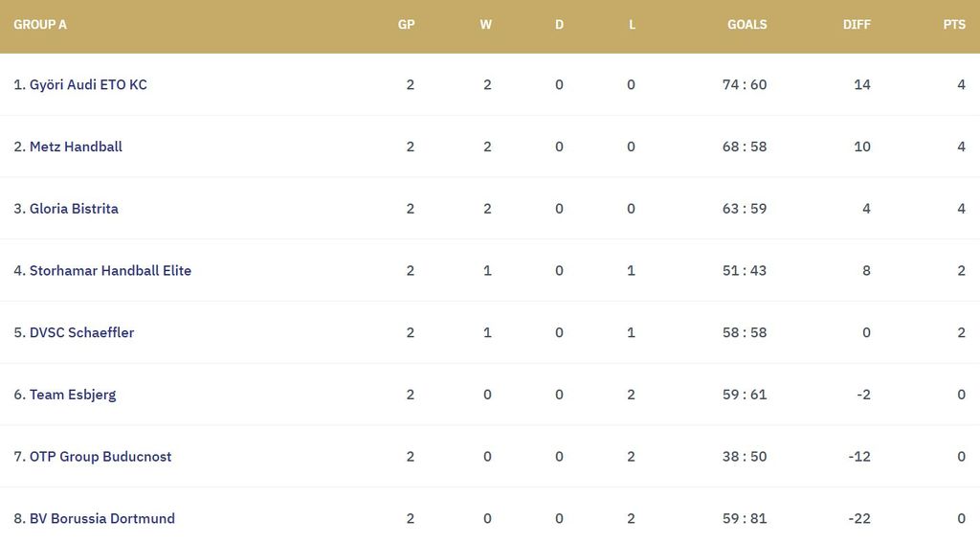980x543 pixels.
Task: Click the PTS column header
Action: (954, 25)
